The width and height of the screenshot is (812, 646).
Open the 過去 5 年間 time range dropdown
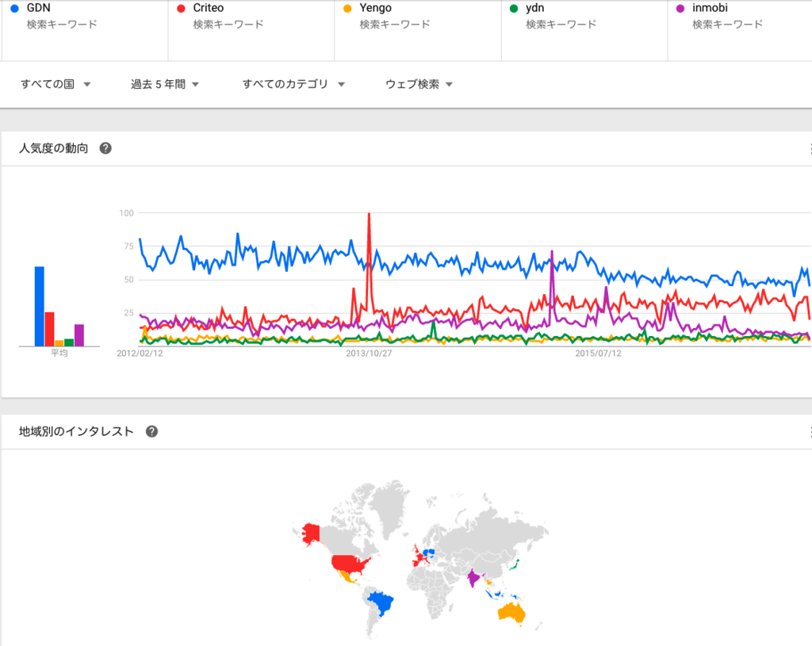pos(165,84)
